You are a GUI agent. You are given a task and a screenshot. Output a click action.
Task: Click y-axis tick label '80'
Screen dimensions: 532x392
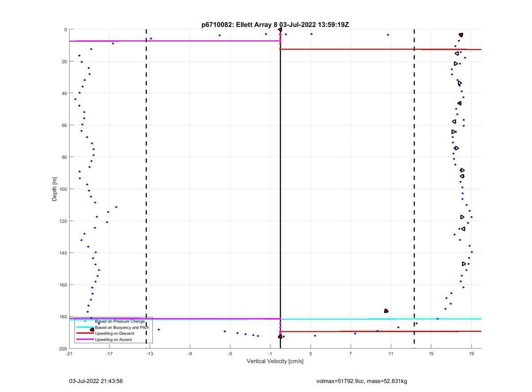(64, 157)
